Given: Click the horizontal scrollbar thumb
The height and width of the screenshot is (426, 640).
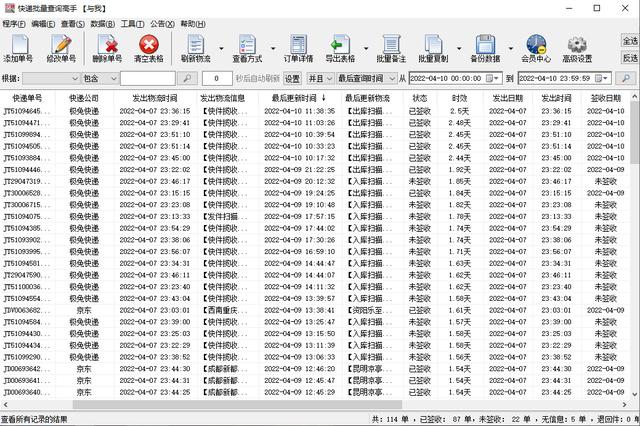Looking at the screenshot, I should coord(237,405).
